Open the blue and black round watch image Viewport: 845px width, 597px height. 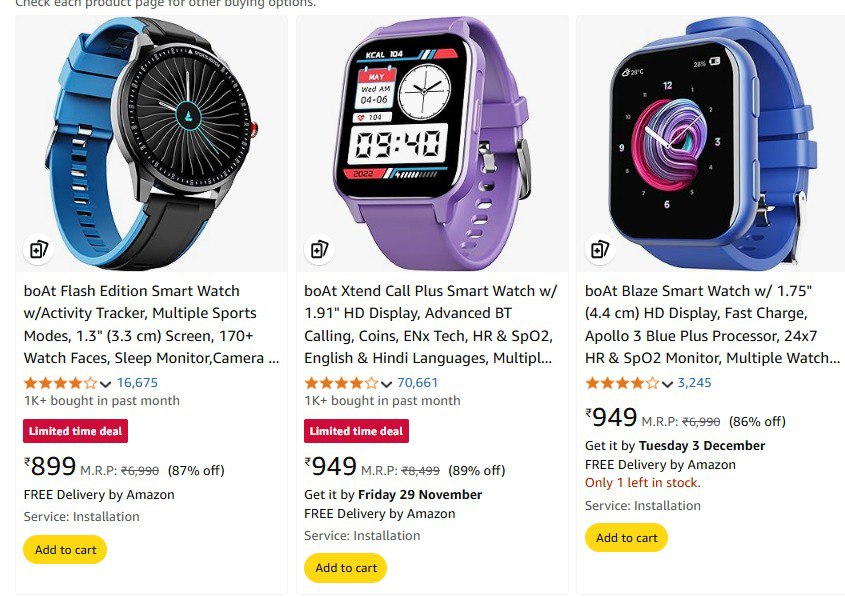point(151,143)
